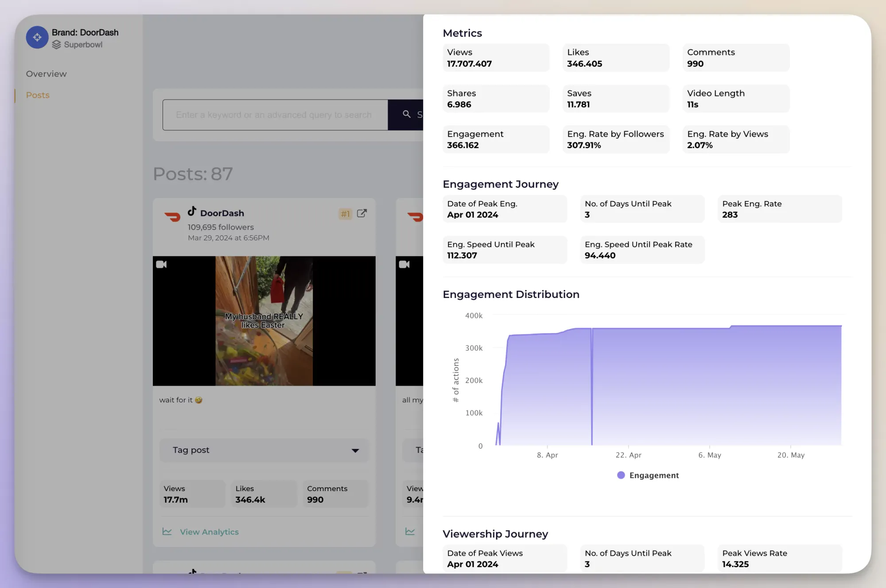Click the Mar 29, 2024 at 6:56PM timestamp
886x588 pixels.
(x=229, y=238)
